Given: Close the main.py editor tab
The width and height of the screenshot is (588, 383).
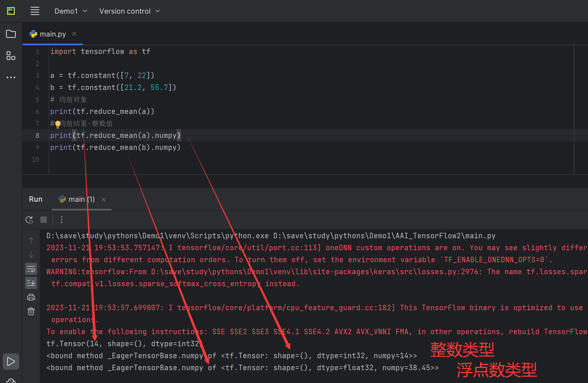Looking at the screenshot, I should pos(74,34).
